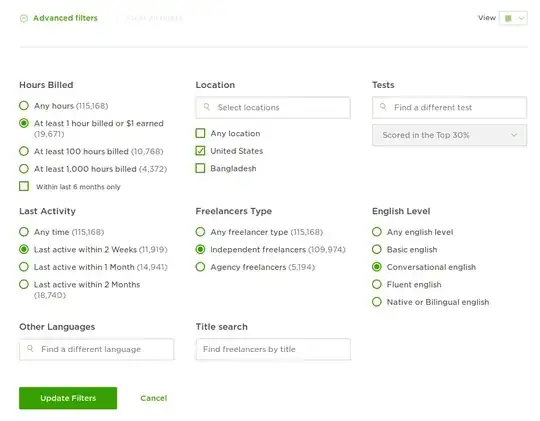Collapse the Advanced filters circle chevron icon

pyautogui.click(x=24, y=18)
